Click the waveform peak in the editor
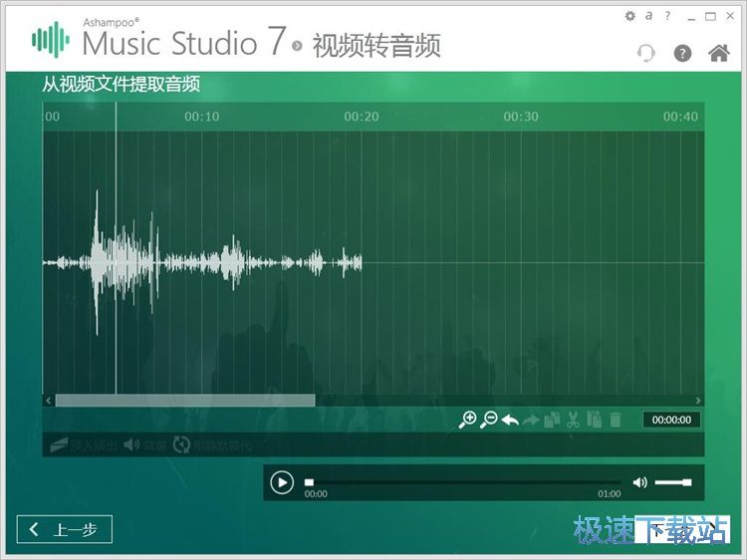 [x=98, y=262]
